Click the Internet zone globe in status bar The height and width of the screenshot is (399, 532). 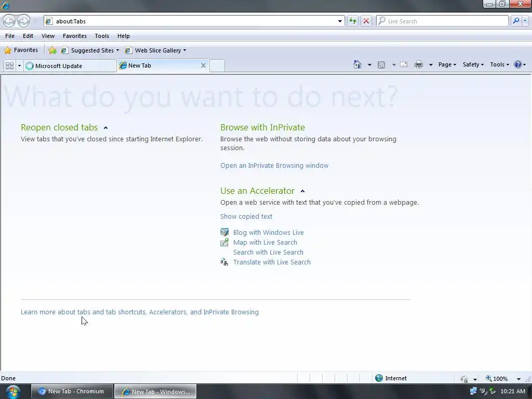click(379, 378)
